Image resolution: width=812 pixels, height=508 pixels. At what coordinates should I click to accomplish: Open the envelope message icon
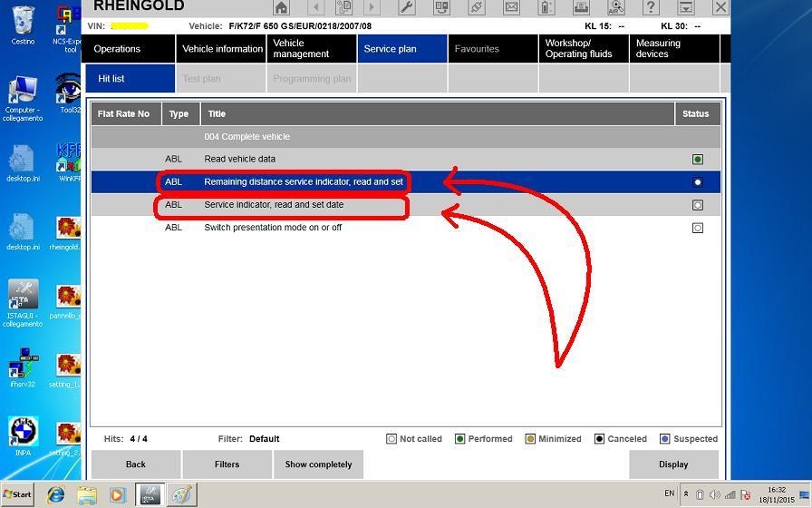coord(511,7)
